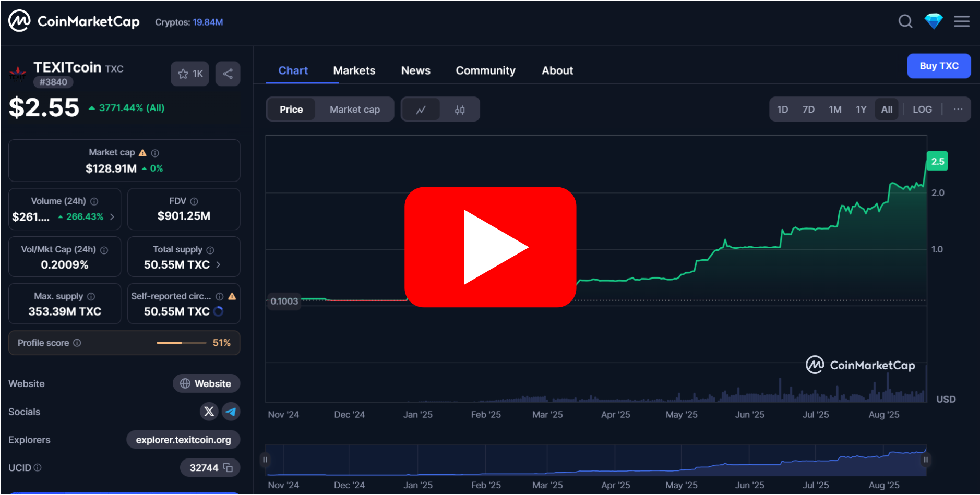This screenshot has width=980, height=495.
Task: Click the Profile score progress bar
Action: (x=181, y=343)
